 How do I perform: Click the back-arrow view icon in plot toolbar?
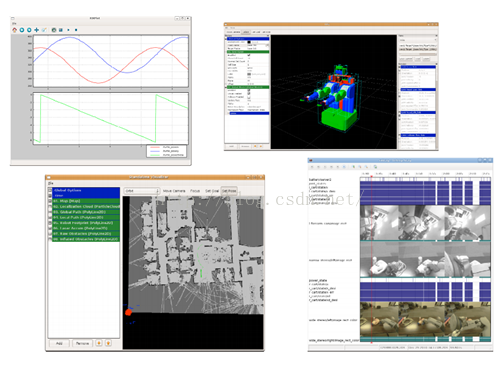pyautogui.click(x=22, y=30)
